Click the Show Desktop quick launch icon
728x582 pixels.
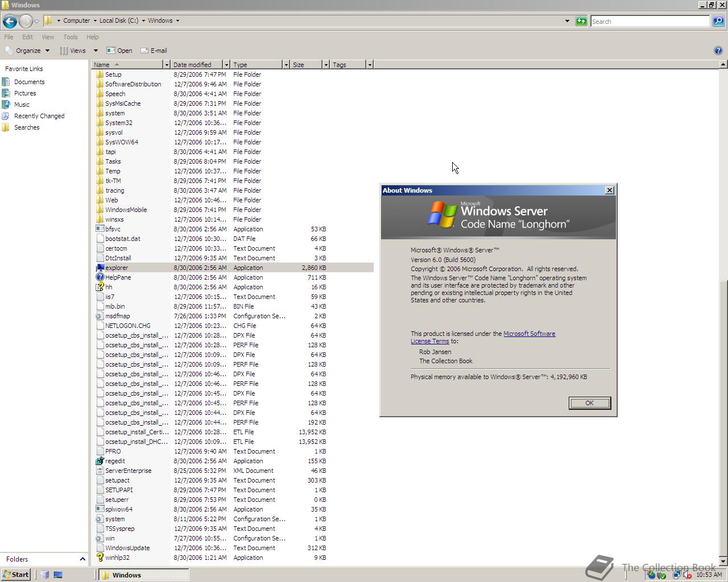(x=57, y=575)
